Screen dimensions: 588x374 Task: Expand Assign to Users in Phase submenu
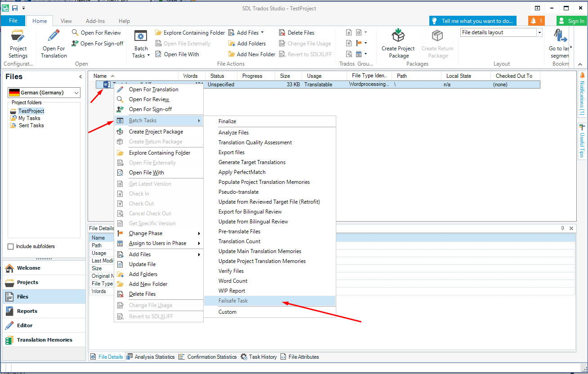click(x=159, y=243)
